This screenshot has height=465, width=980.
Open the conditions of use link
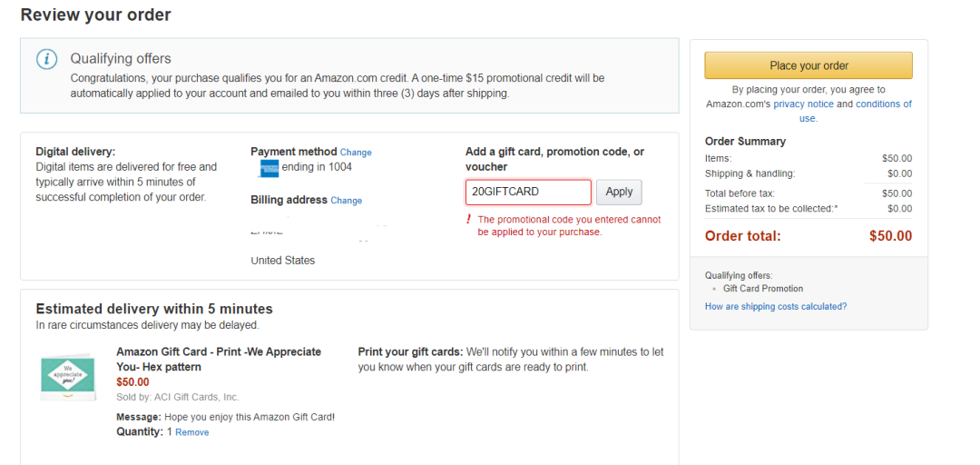click(x=857, y=111)
